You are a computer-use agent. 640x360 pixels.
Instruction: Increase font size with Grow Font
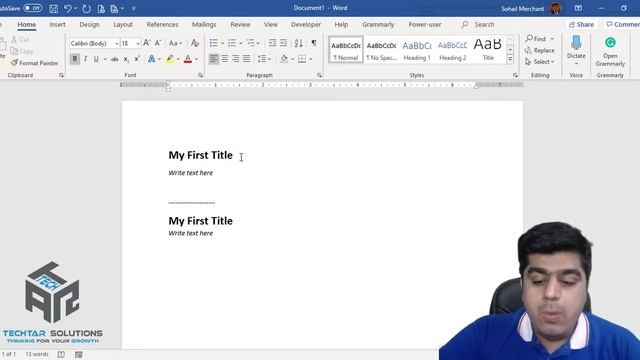coord(147,43)
